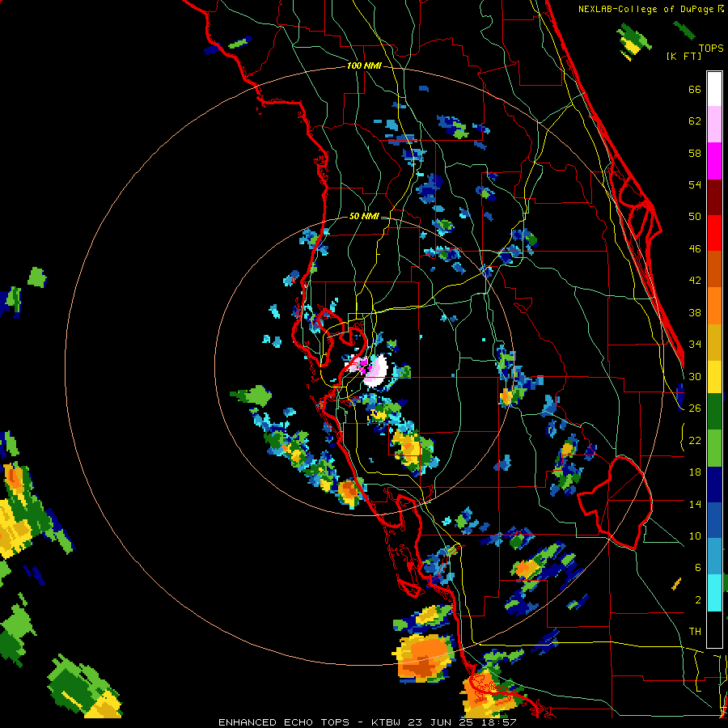Click the 100 NMI range ring label
This screenshot has width=728, height=728.
(364, 66)
